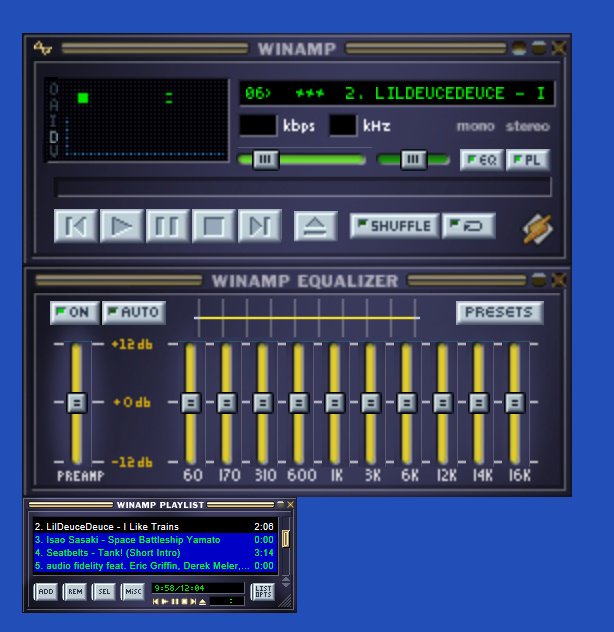Open the Winamp main menu icon

[x=42, y=48]
